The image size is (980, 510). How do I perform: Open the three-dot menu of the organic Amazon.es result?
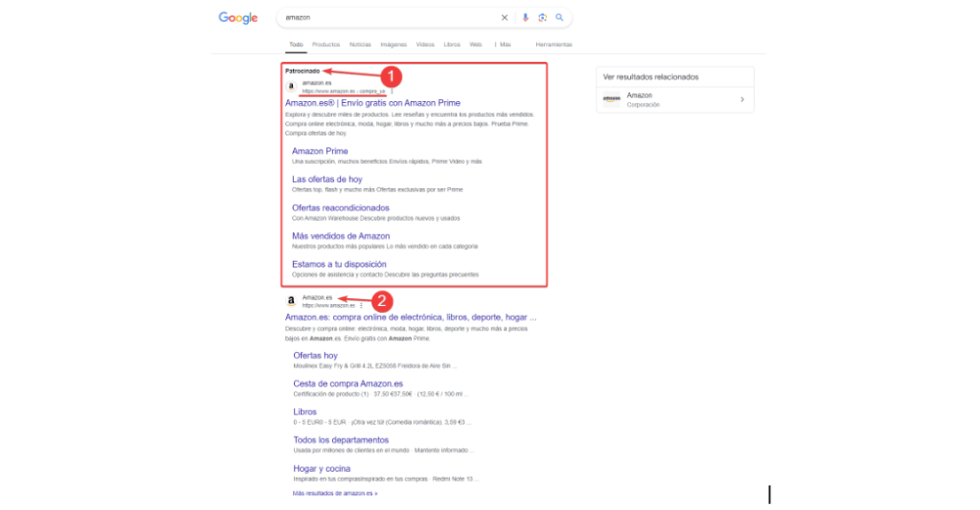(x=361, y=305)
